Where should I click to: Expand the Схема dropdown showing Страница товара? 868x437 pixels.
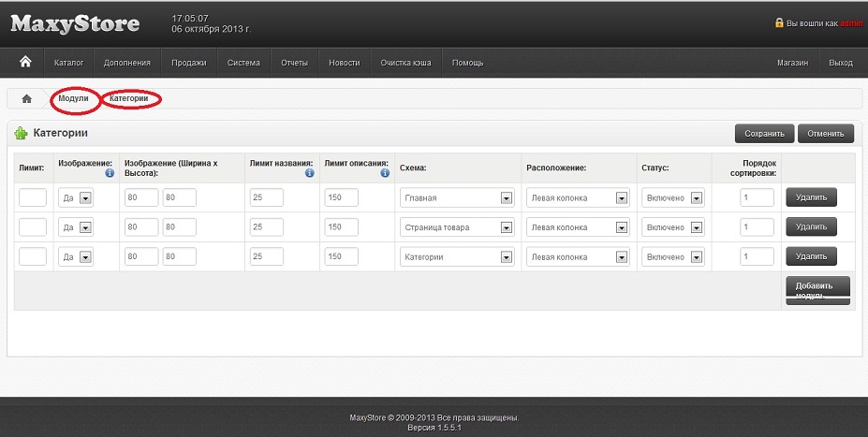pos(457,227)
